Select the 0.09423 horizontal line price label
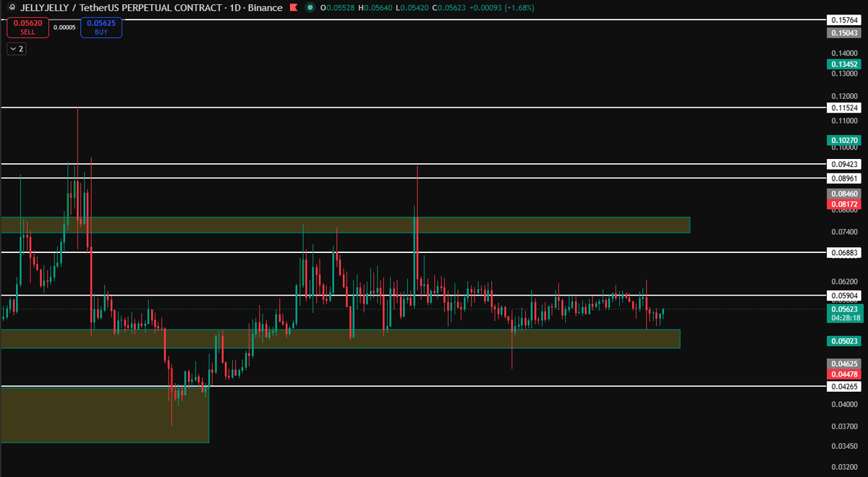This screenshot has height=477, width=868. [x=844, y=164]
